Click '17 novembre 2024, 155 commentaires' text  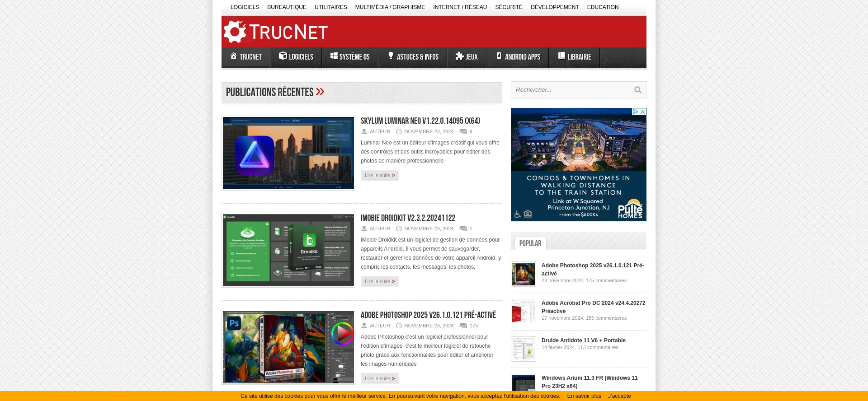[x=584, y=318]
